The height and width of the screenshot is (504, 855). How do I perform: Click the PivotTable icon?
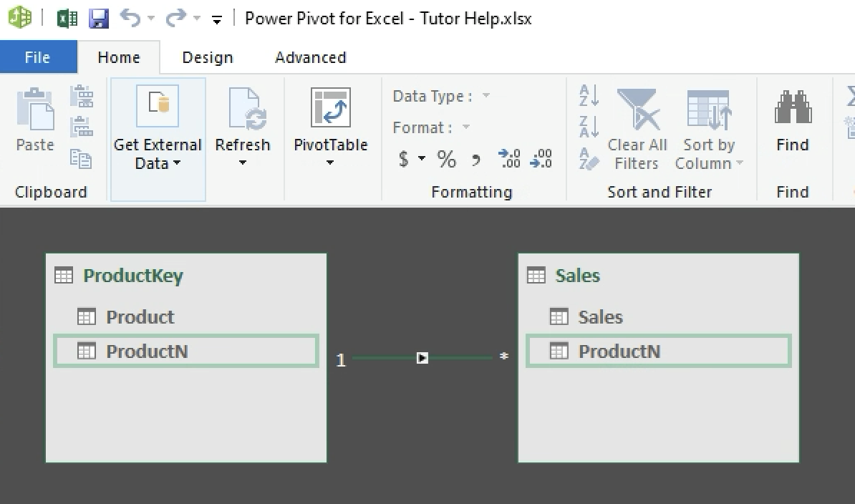(x=330, y=107)
